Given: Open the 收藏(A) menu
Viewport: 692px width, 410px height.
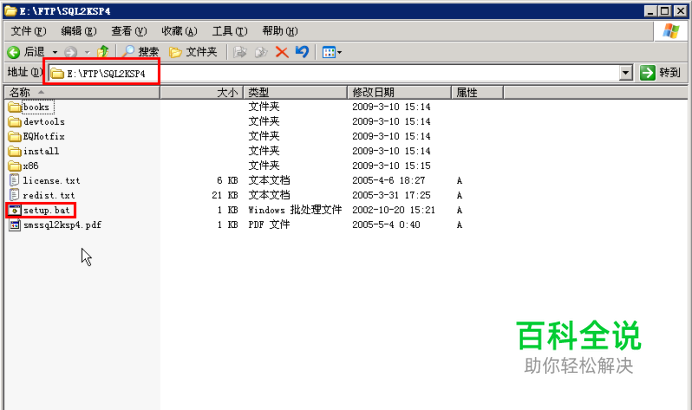Looking at the screenshot, I should coord(179,31).
